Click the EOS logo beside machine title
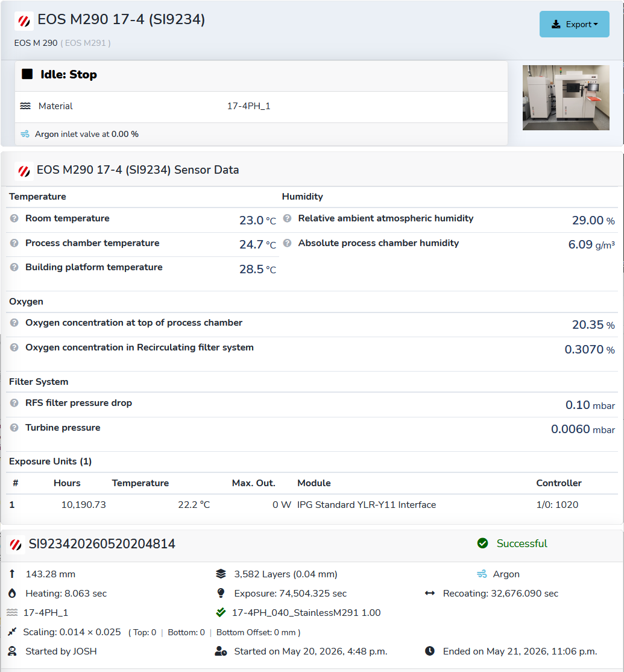 pos(24,21)
